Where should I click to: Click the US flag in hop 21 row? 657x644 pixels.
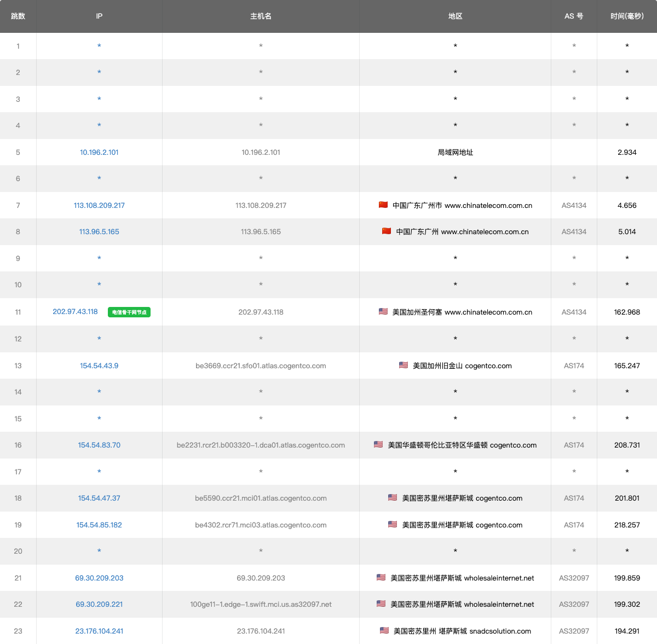[x=381, y=578]
